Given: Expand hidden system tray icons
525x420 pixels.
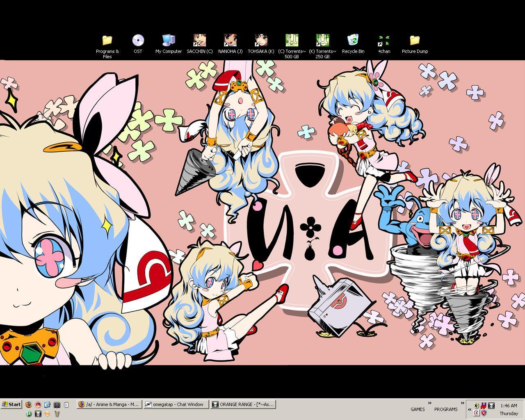Looking at the screenshot, I should point(470,409).
